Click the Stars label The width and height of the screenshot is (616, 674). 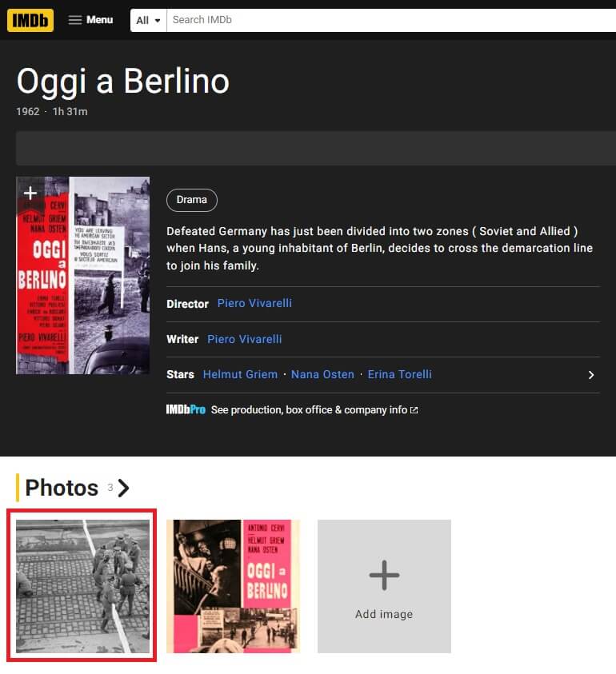coord(180,374)
